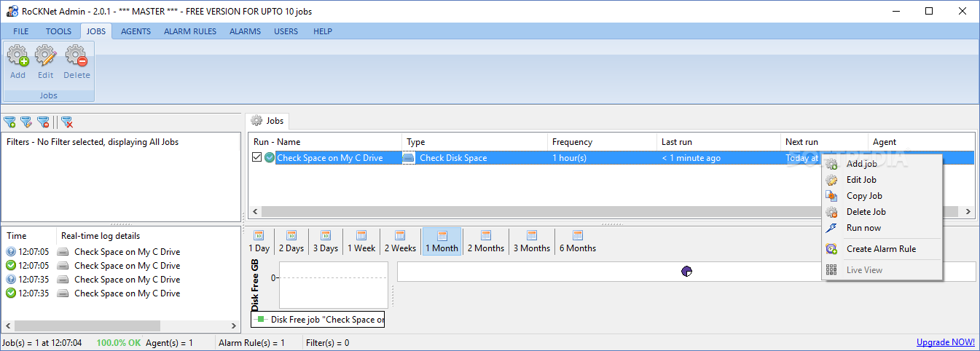Image resolution: width=980 pixels, height=351 pixels.
Task: Choose Edit Job from the context menu
Action: pyautogui.click(x=882, y=180)
